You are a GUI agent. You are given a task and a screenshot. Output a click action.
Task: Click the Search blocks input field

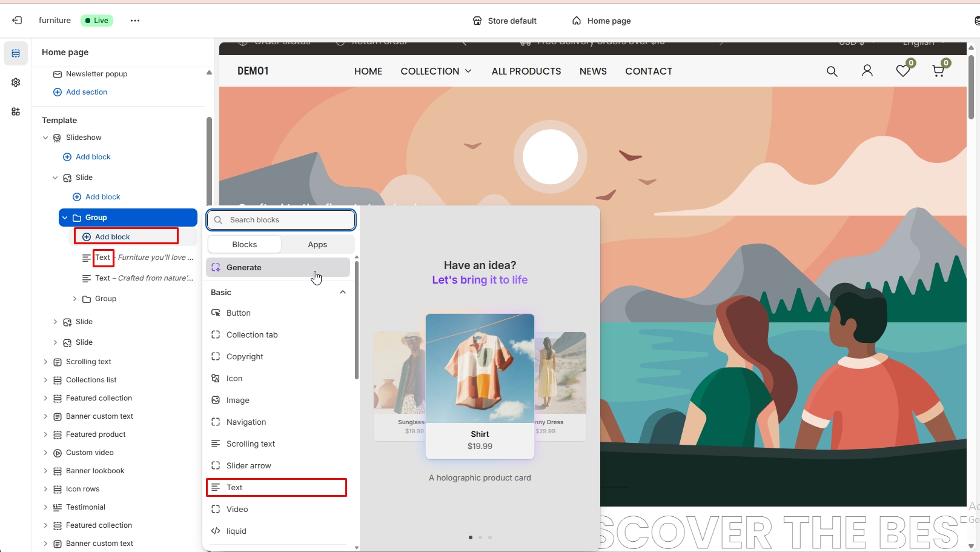281,220
